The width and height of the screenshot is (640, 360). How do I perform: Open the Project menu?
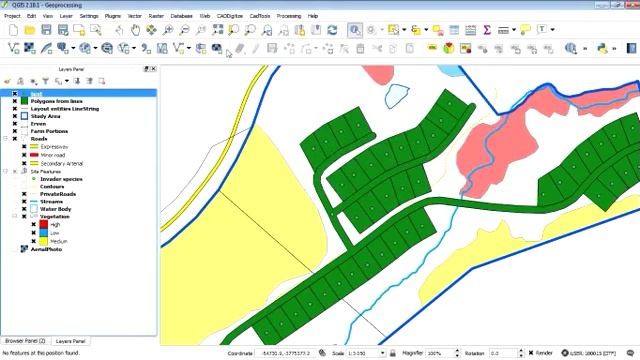[12, 16]
